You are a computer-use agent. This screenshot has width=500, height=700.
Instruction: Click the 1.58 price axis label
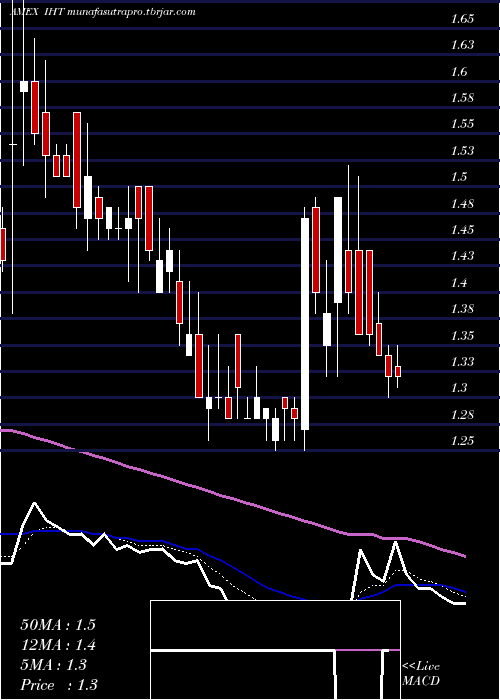pyautogui.click(x=462, y=98)
